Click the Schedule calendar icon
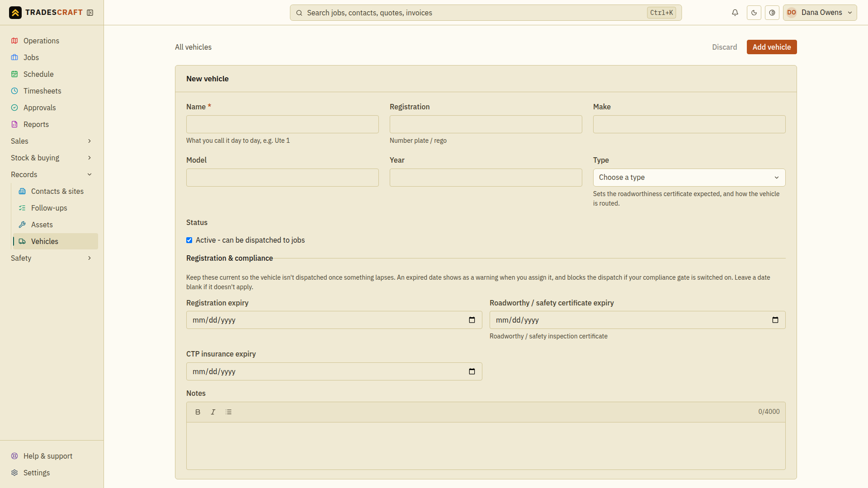Image resolution: width=868 pixels, height=488 pixels. (x=14, y=74)
